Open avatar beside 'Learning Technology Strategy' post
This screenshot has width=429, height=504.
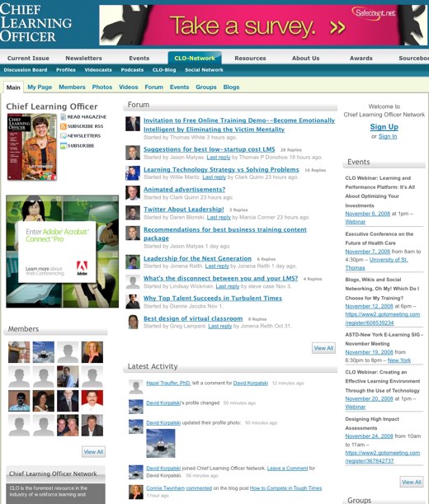[x=133, y=173]
